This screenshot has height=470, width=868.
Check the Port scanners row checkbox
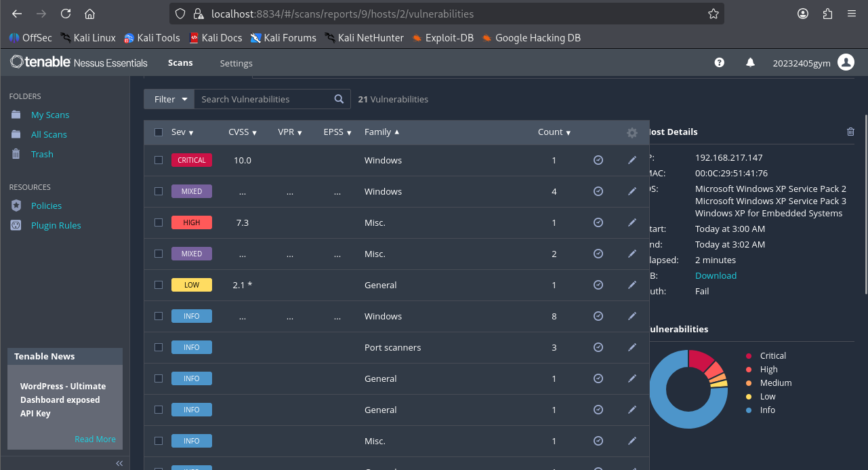click(x=159, y=347)
